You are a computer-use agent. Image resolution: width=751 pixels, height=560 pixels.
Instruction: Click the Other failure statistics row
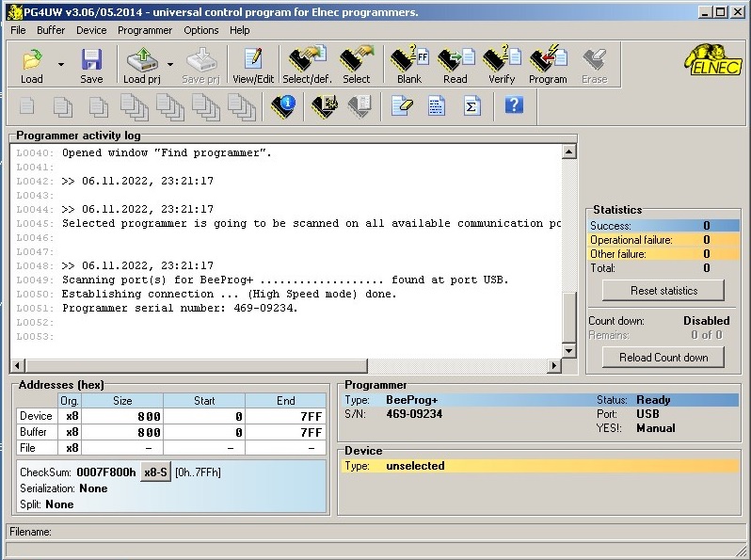pos(663,254)
